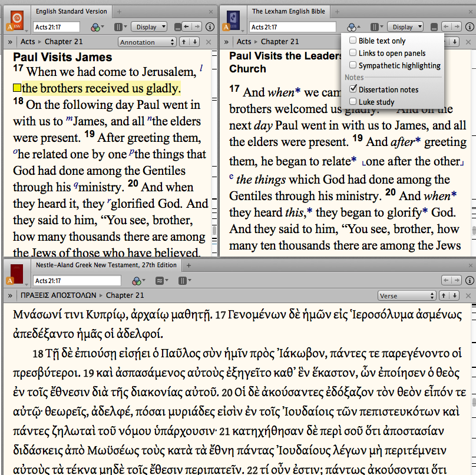
Task: Check the Luke study notes checkbox
Action: point(353,101)
